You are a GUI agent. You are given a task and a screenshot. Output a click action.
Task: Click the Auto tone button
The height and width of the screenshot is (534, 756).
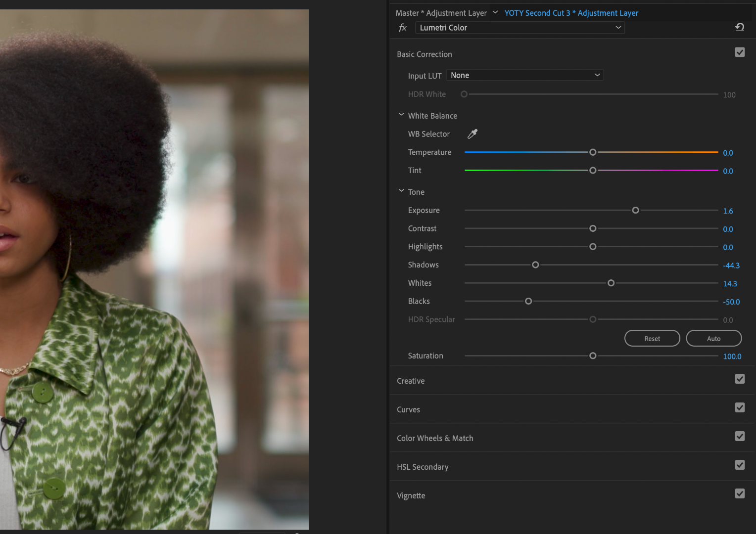pyautogui.click(x=713, y=338)
